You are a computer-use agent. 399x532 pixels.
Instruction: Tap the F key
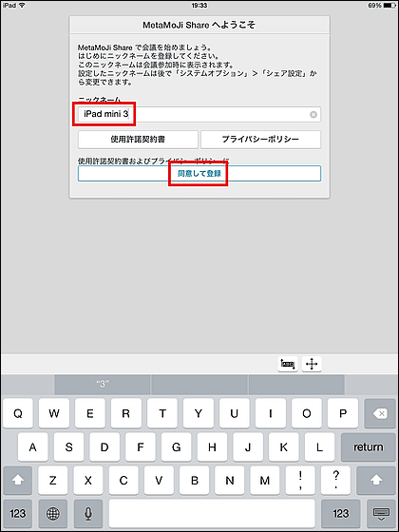pos(141,446)
